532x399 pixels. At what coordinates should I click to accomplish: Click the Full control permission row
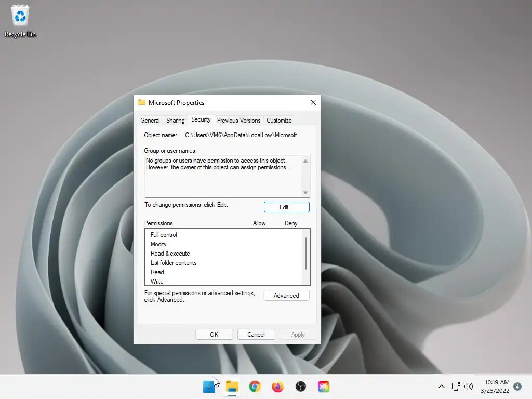(223, 235)
